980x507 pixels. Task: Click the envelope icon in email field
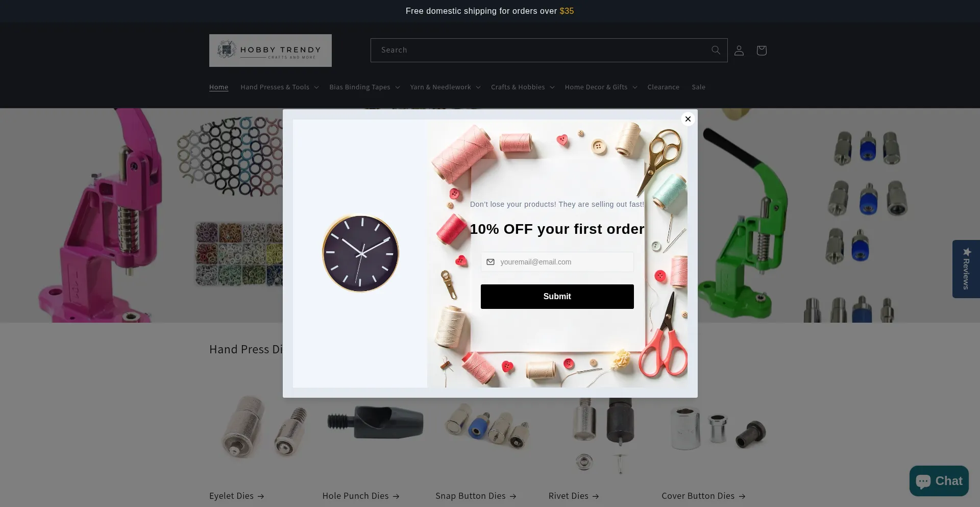coord(490,262)
